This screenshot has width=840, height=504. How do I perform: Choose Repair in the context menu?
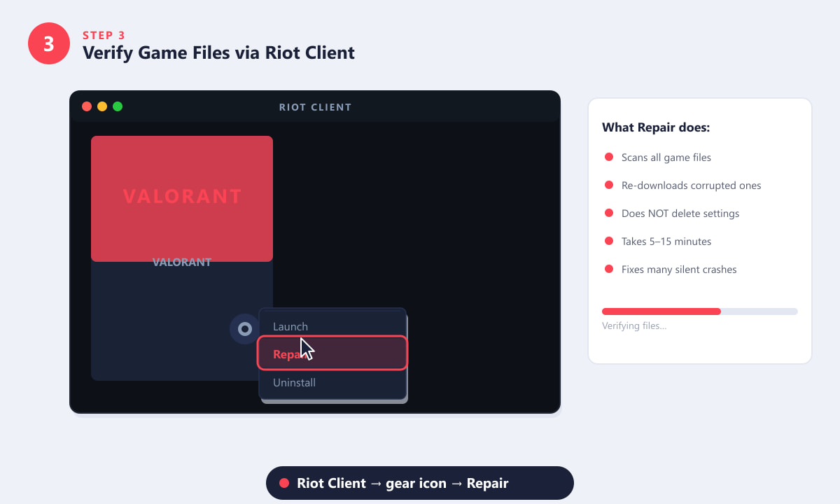point(332,353)
